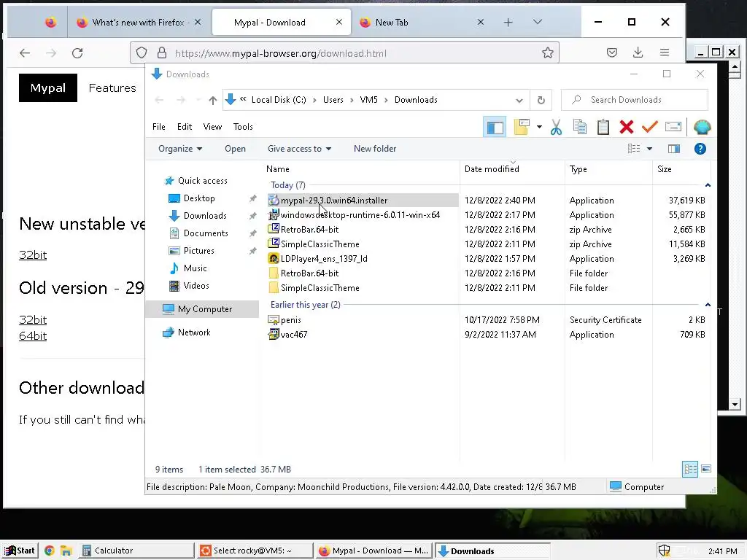Screen dimensions: 747x560
Task: Expand the folder options dropdown arrow
Action: point(539,127)
